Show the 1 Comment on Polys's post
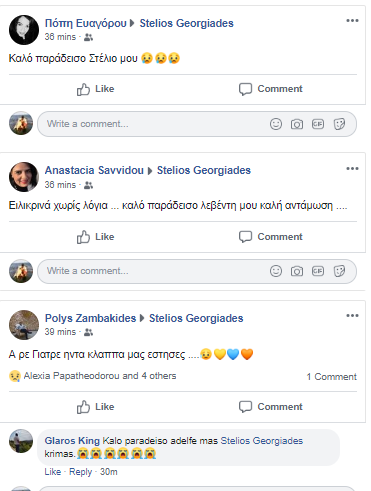 tap(331, 377)
